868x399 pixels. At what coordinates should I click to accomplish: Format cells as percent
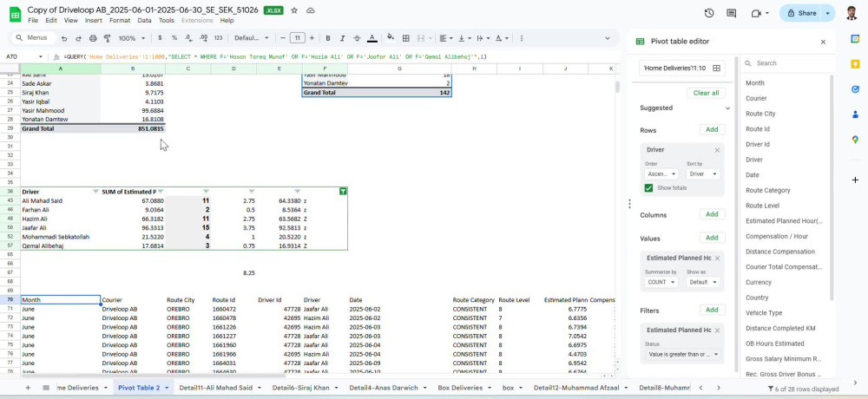point(174,38)
